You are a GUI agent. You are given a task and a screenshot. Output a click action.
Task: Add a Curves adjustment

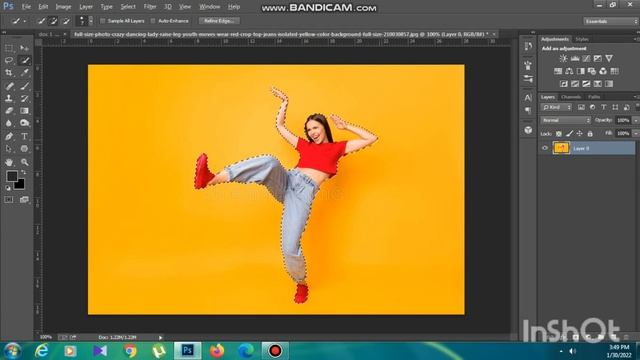pos(587,58)
